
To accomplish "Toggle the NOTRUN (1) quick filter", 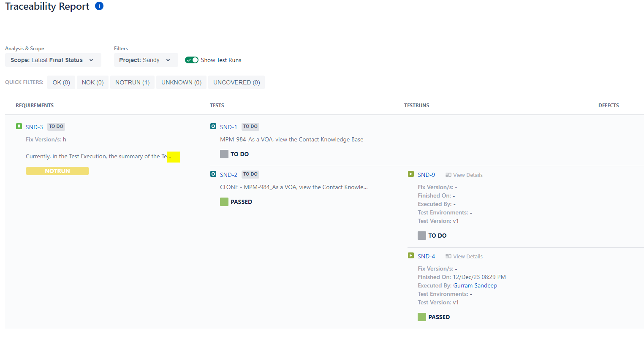I will [x=132, y=82].
